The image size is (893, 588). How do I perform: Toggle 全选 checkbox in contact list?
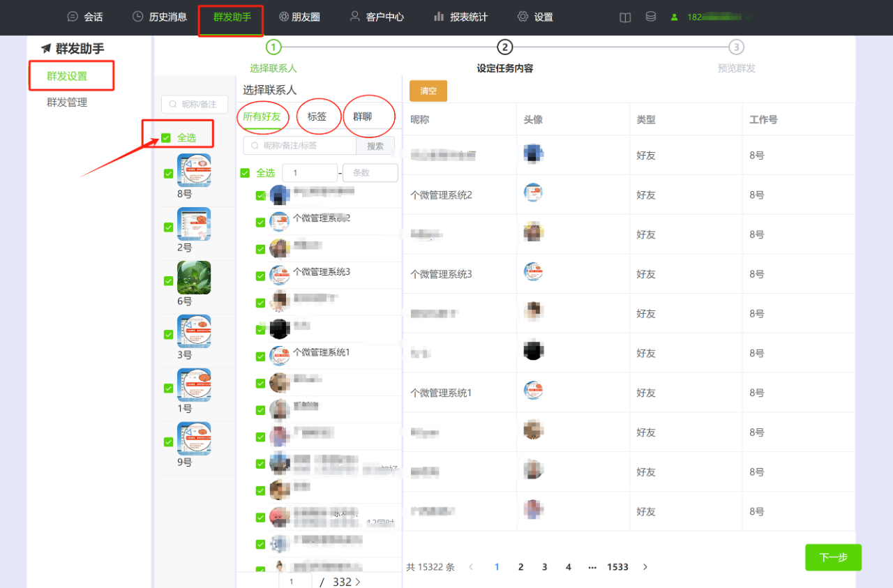[245, 173]
